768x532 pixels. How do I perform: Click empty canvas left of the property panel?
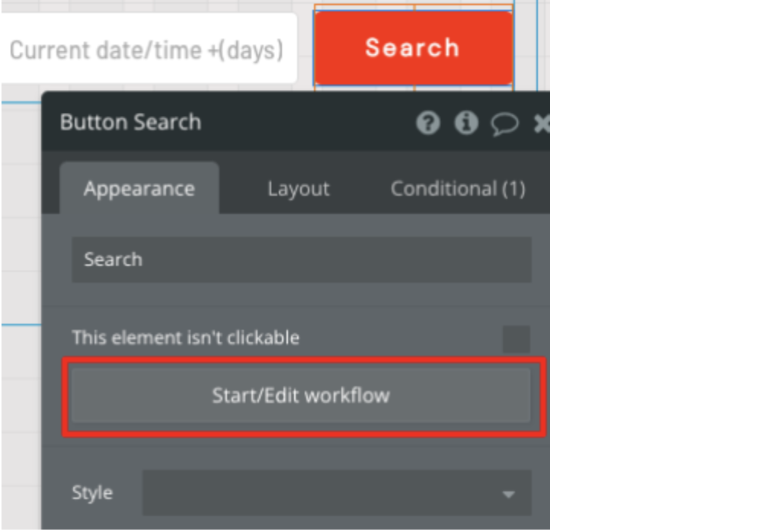point(21,229)
